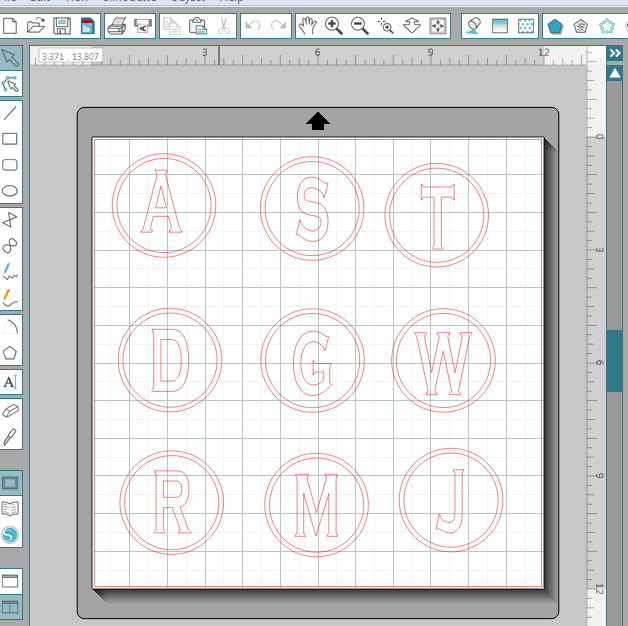Print the current design
The image size is (628, 626).
(x=117, y=26)
